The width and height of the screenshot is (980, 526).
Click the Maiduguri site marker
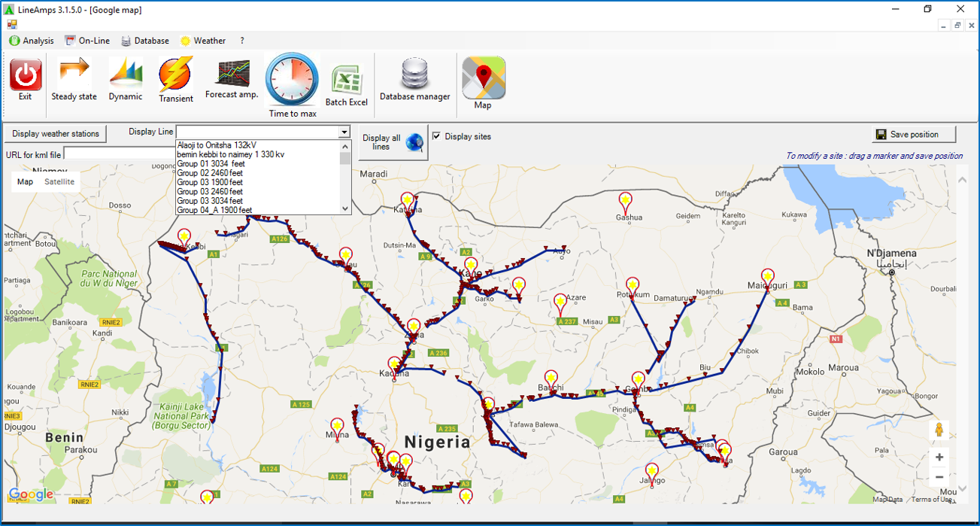[x=767, y=278]
